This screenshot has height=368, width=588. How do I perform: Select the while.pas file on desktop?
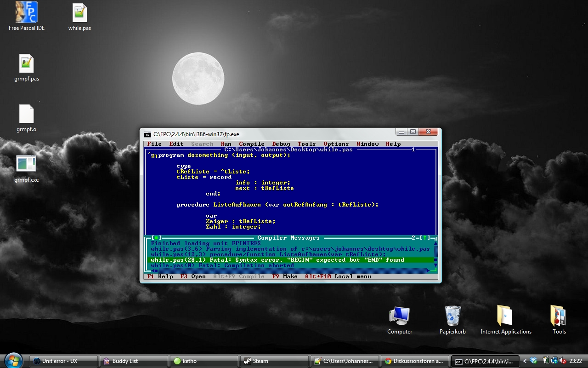pos(79,13)
